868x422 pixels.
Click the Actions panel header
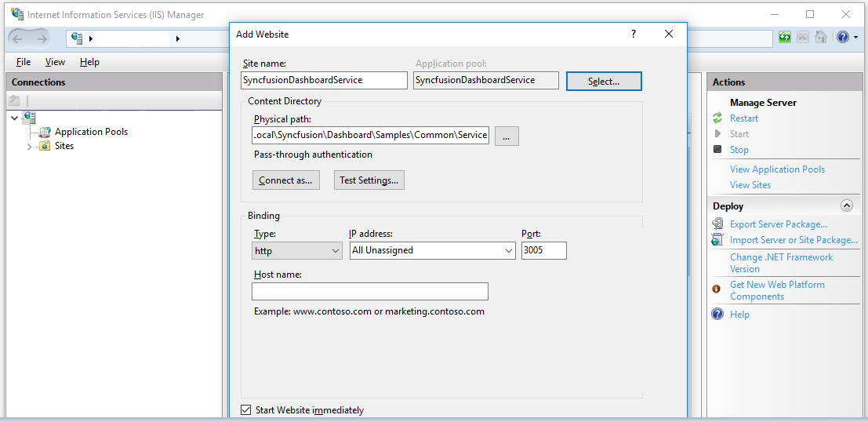pyautogui.click(x=784, y=82)
